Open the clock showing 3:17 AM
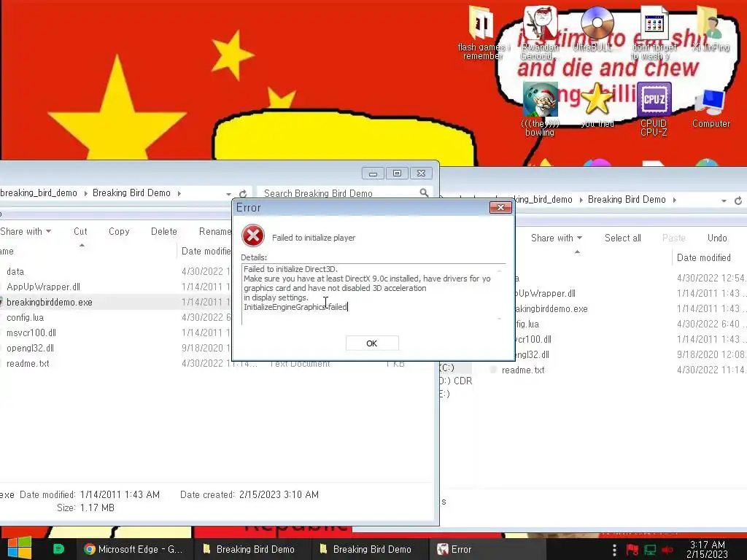The width and height of the screenshot is (747, 560). coord(707,549)
